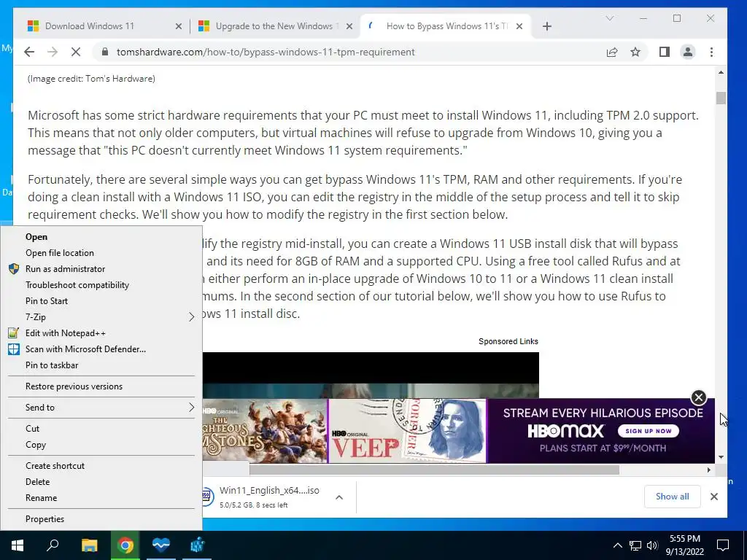Open the tab search chevron
This screenshot has height=560, width=747.
tap(609, 18)
